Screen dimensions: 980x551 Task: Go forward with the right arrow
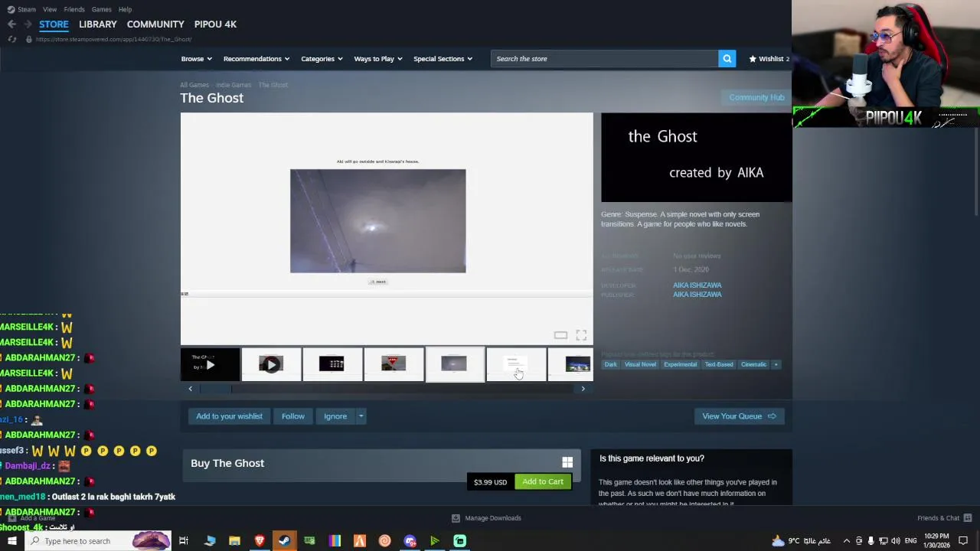(x=28, y=24)
